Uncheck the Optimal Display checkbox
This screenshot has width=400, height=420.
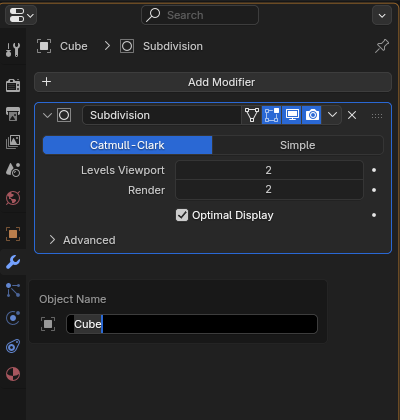[x=182, y=215]
